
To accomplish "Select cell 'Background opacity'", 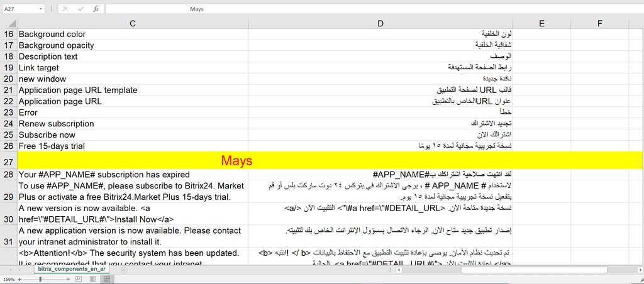I will point(133,45).
